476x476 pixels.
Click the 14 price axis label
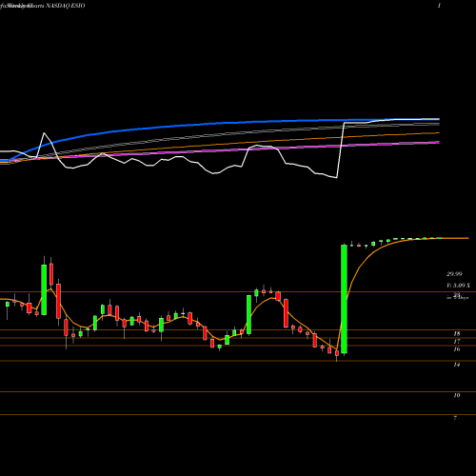457,365
